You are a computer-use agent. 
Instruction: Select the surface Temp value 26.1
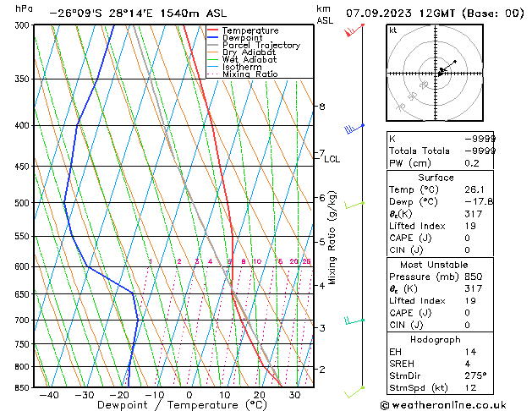[x=474, y=190]
